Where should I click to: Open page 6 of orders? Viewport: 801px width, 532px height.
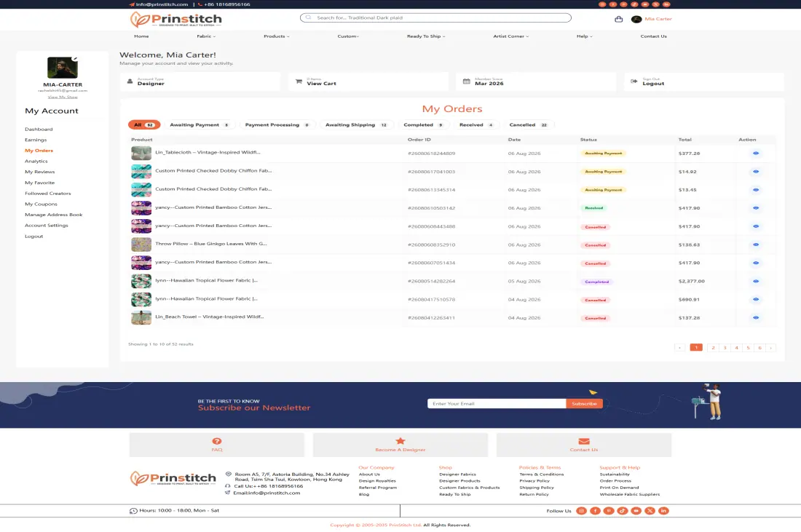759,348
